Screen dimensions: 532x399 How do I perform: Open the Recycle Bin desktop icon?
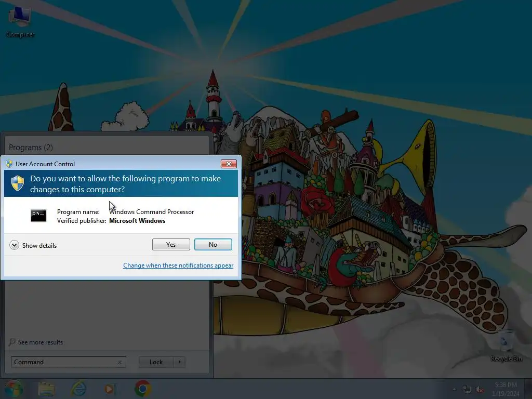(506, 346)
